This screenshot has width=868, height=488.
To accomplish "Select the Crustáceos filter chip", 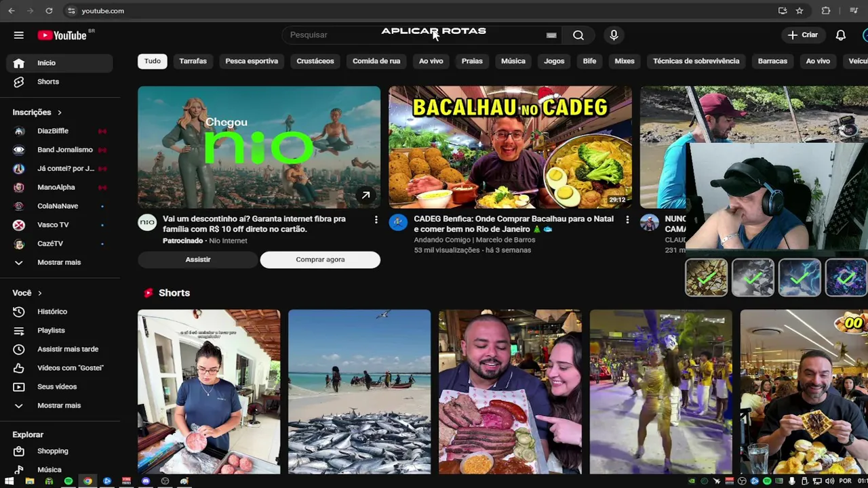I will pyautogui.click(x=315, y=61).
